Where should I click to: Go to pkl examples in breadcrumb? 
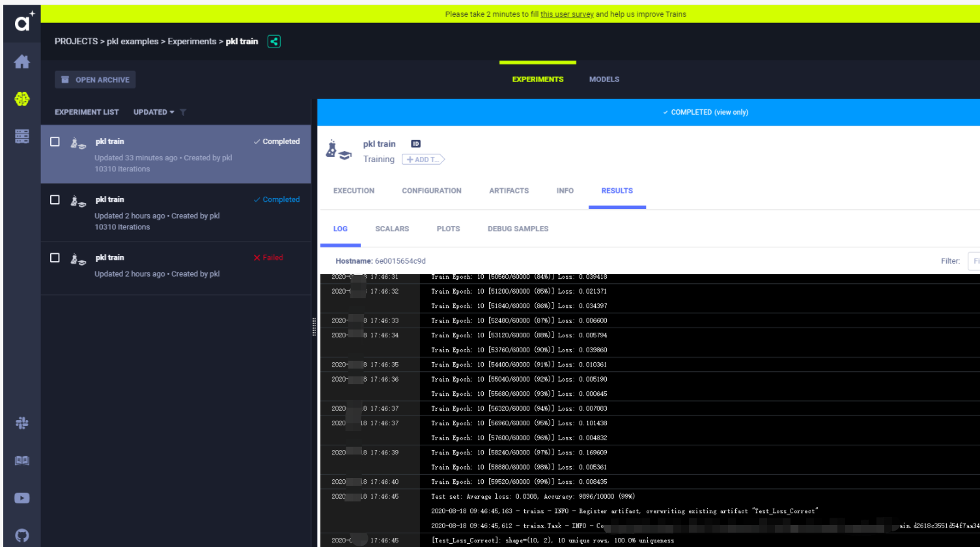coord(132,41)
